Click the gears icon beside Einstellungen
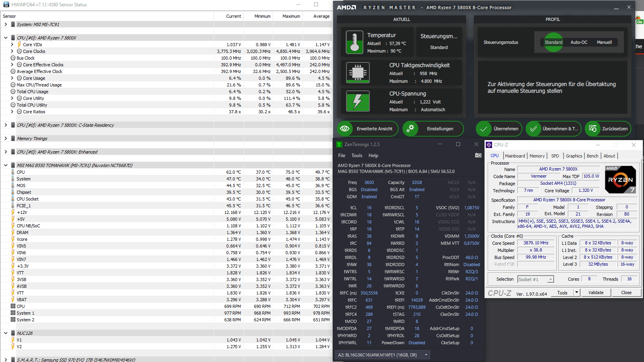644x362 pixels. tap(410, 129)
